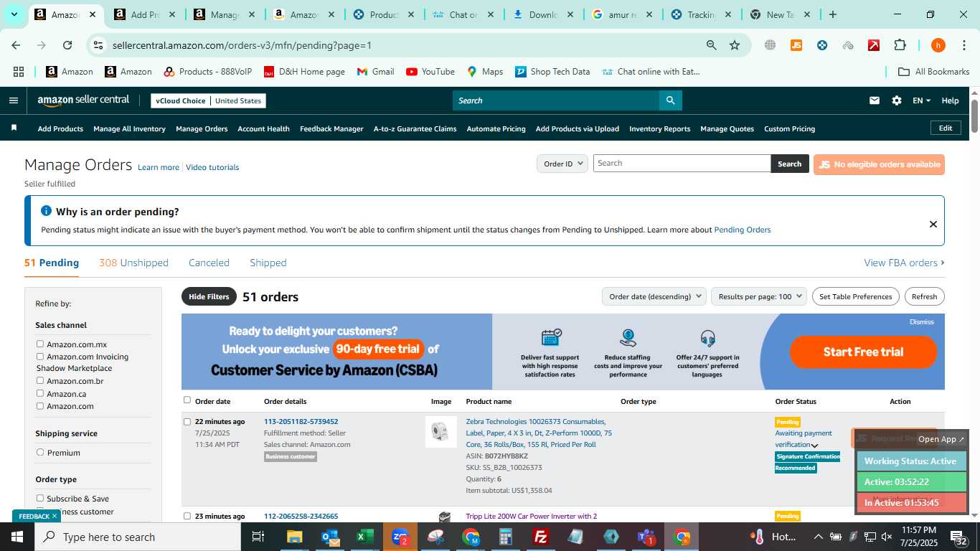Screen dimensions: 980x551
Task: Open File Explorer from the taskbar
Action: [294, 537]
